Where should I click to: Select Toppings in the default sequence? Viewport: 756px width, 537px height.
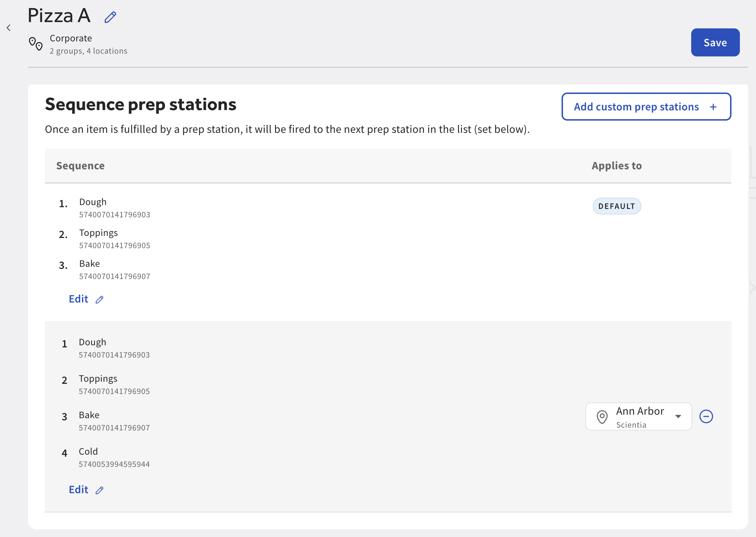[98, 233]
